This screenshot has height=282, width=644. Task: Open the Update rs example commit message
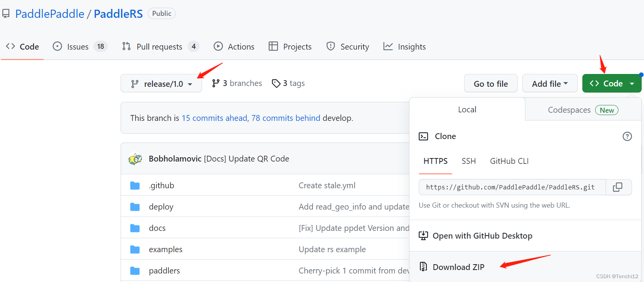click(x=332, y=249)
